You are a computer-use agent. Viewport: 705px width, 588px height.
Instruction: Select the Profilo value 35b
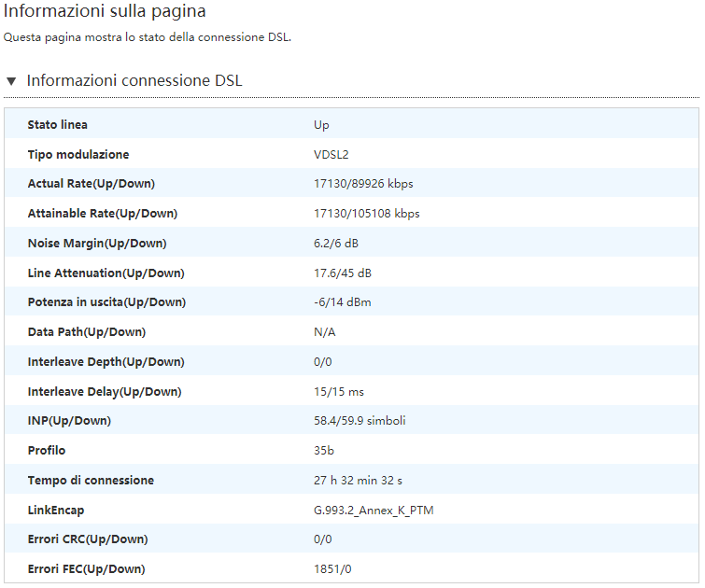point(323,451)
